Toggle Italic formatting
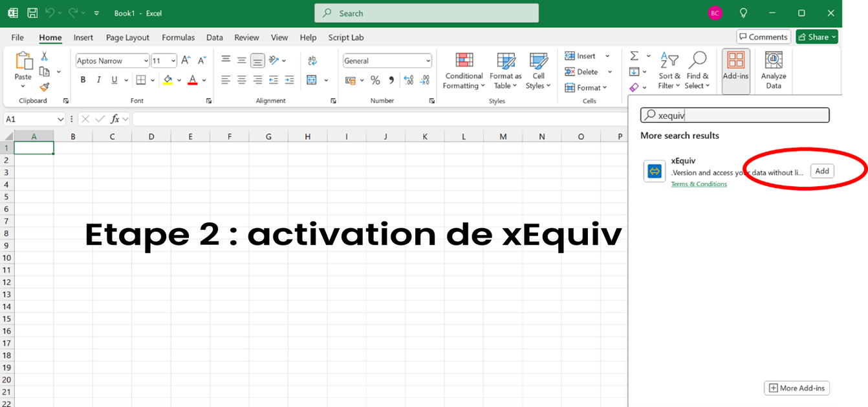This screenshot has height=407, width=868. (x=98, y=80)
